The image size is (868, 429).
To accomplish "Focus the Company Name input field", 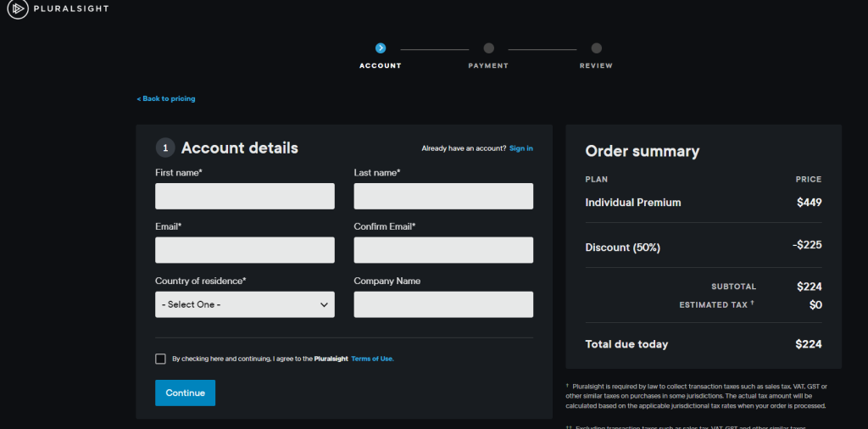I will coord(443,304).
